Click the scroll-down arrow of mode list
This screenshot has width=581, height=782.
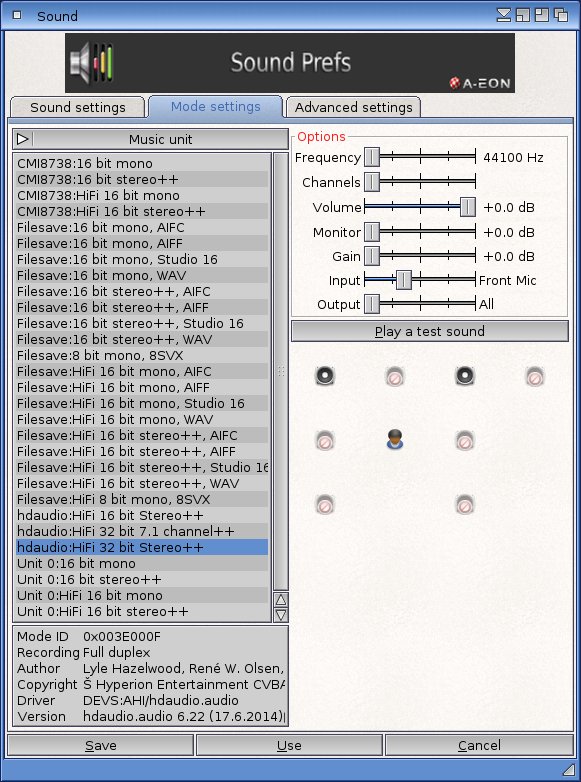[281, 614]
